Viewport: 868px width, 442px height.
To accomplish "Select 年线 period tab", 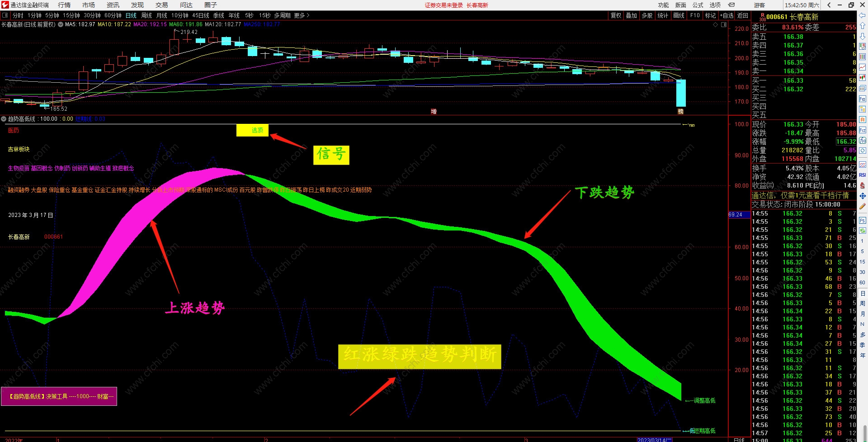I will 234,15.
